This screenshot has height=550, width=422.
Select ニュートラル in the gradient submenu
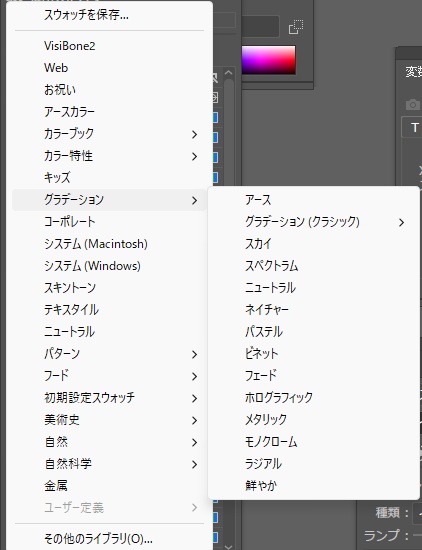(314, 288)
